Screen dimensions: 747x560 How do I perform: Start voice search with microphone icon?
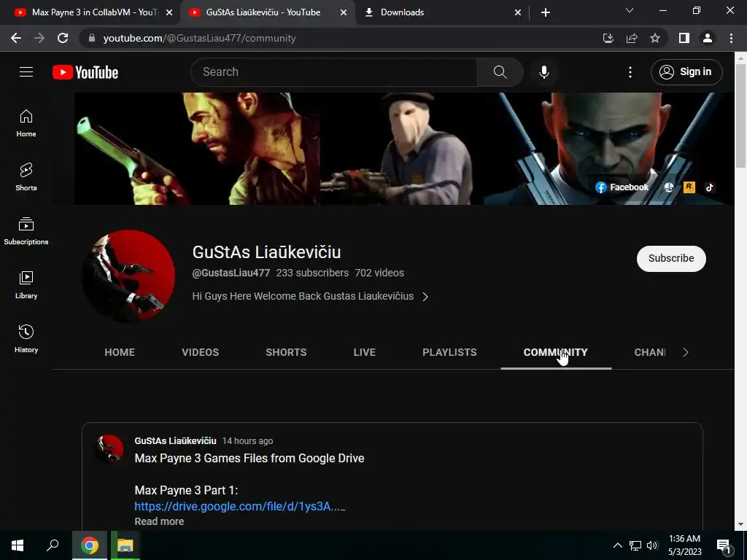tap(544, 72)
